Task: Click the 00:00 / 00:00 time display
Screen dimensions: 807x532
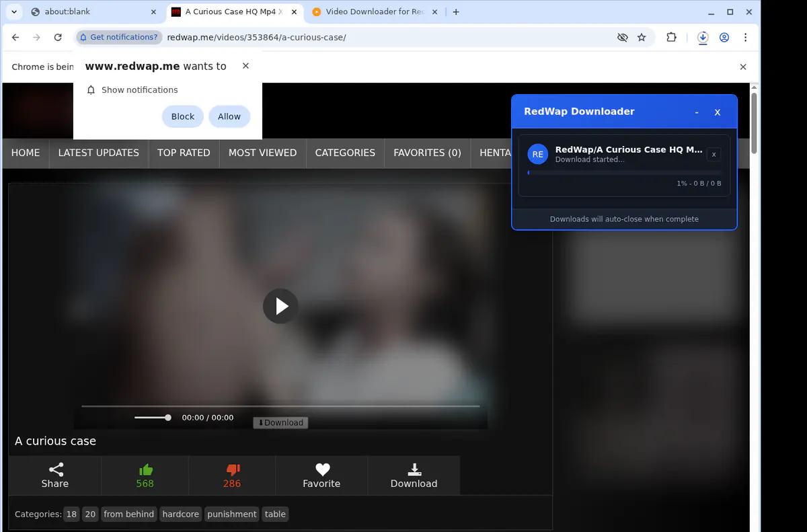Action: (x=208, y=418)
